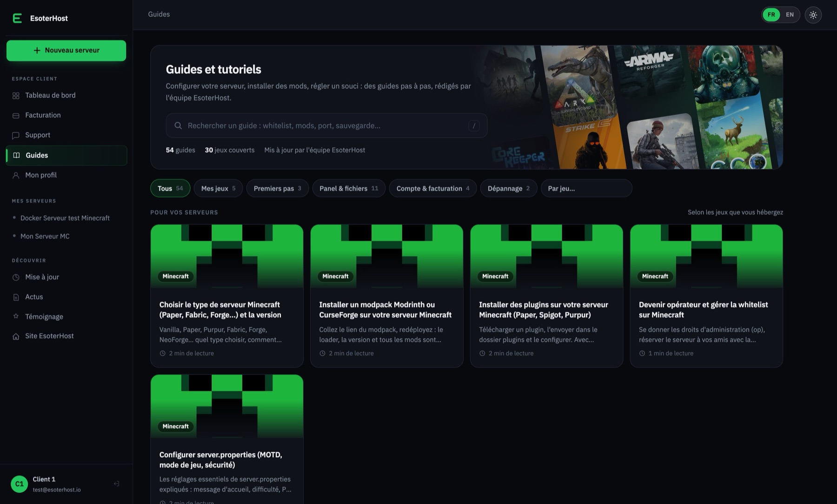837x504 pixels.
Task: Open guide Choisir le type de serveur Minecraft
Action: (x=227, y=296)
